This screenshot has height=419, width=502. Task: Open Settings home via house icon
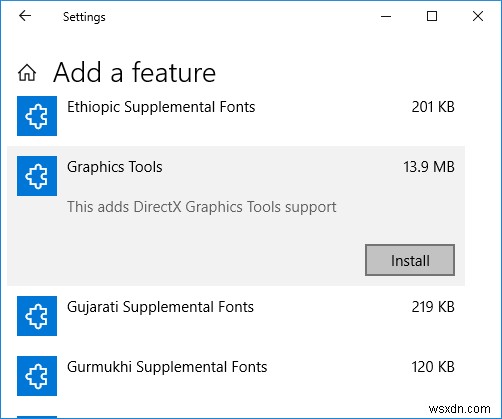[x=27, y=73]
